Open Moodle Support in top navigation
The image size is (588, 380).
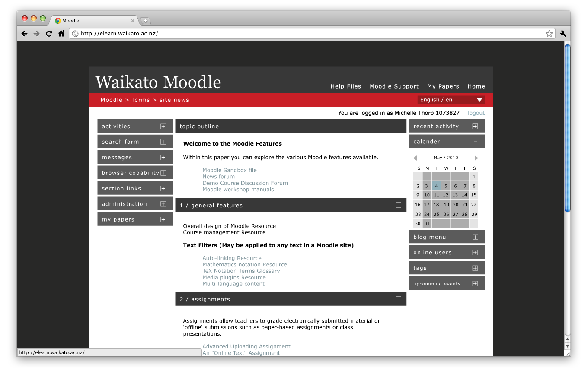point(394,86)
